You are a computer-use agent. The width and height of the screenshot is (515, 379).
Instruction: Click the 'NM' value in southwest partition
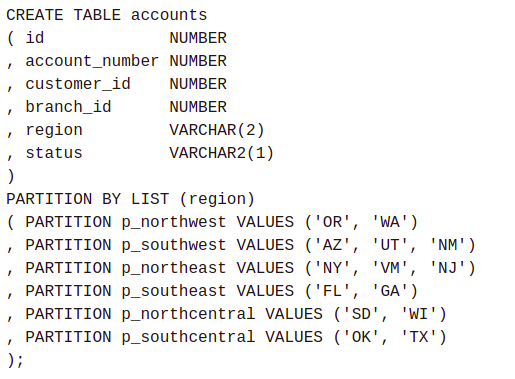pos(447,245)
